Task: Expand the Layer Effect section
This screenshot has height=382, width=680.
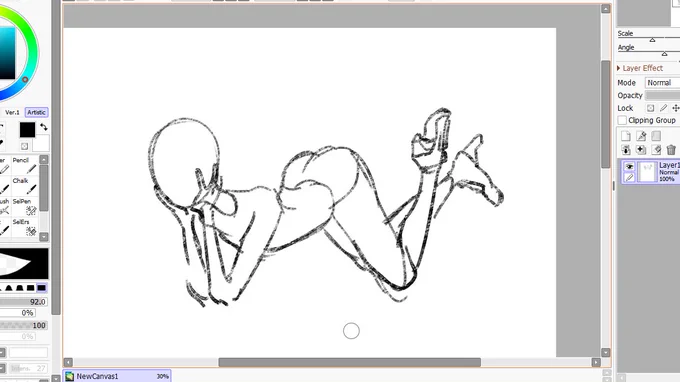Action: pos(640,68)
